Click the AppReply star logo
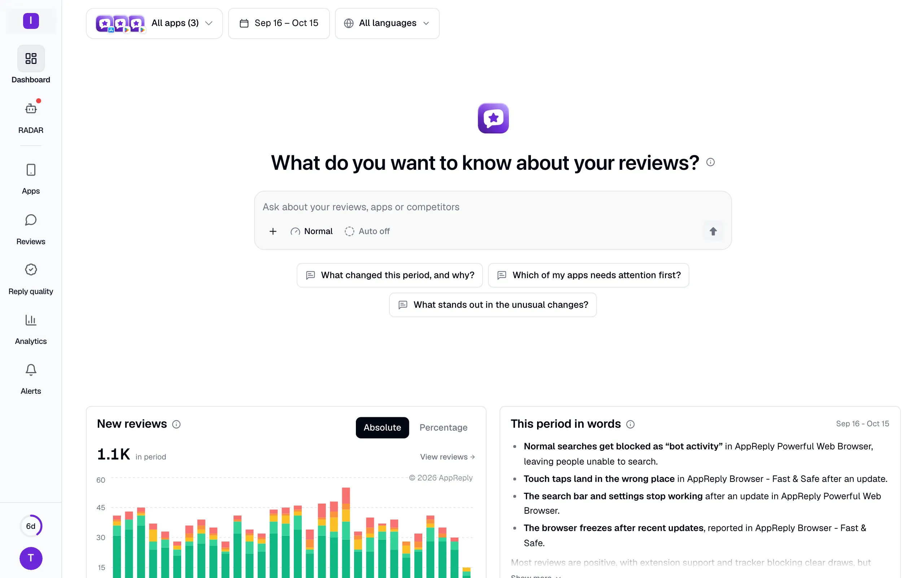Viewport: 924px width, 578px height. (493, 118)
